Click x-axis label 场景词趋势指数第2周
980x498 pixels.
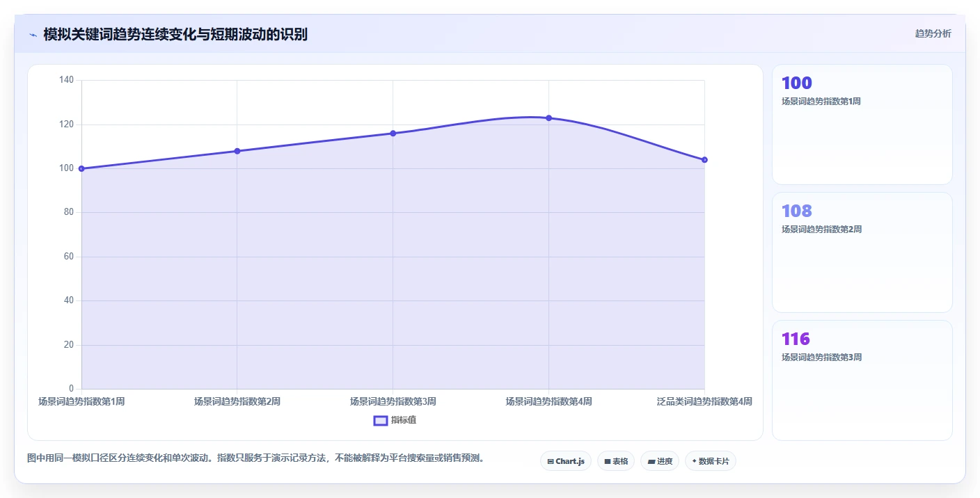pos(237,401)
